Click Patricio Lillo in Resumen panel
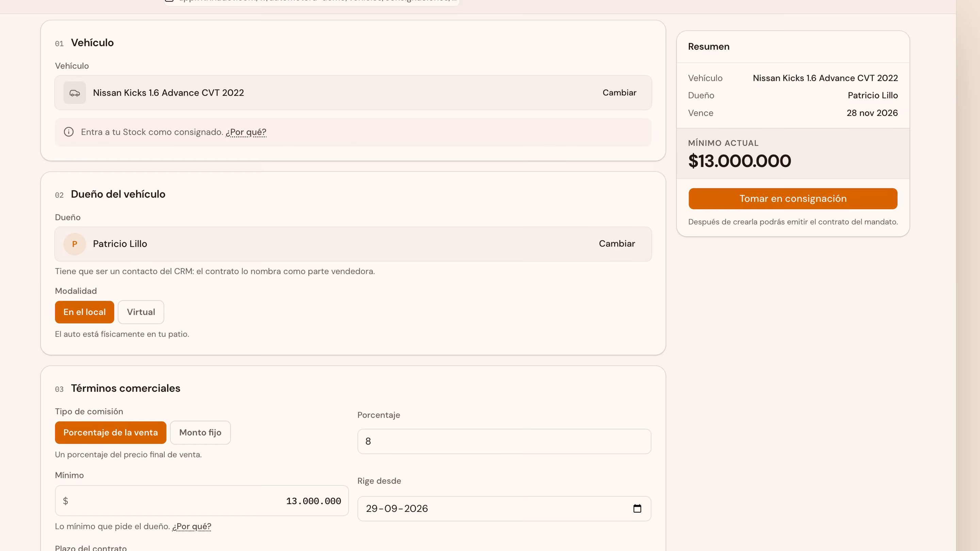980x551 pixels. (x=873, y=96)
